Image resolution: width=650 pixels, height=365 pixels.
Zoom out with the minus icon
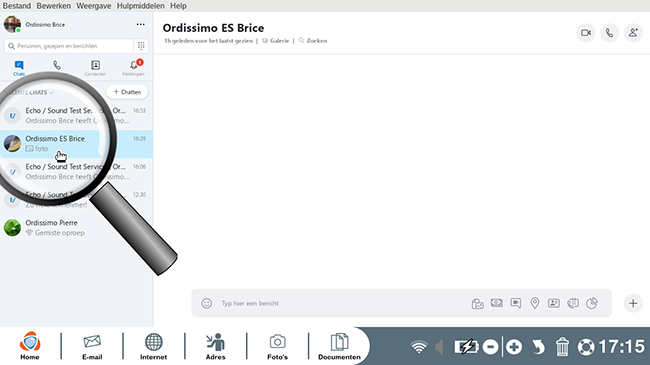pyautogui.click(x=490, y=347)
